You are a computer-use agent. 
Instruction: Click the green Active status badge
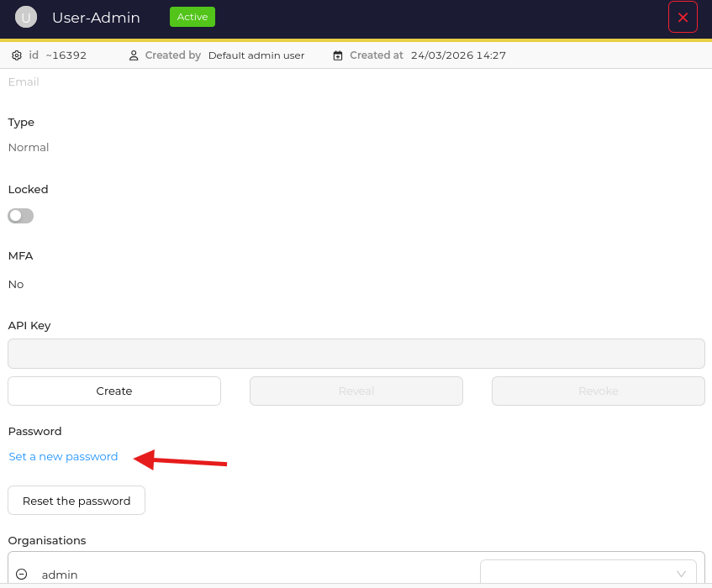click(x=193, y=17)
